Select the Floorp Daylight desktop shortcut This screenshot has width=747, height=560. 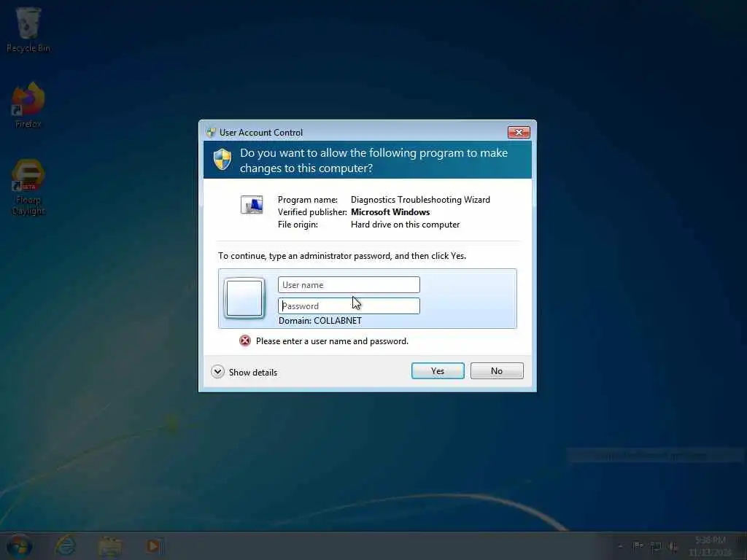28,187
